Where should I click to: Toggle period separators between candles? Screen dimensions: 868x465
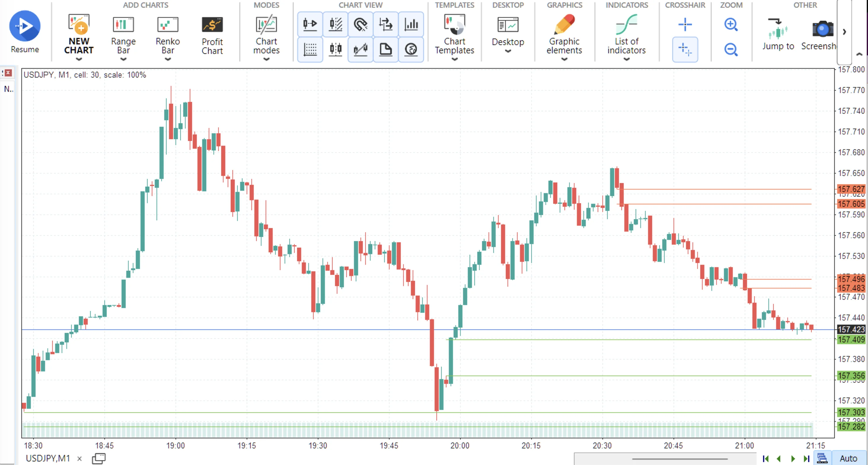(x=335, y=49)
